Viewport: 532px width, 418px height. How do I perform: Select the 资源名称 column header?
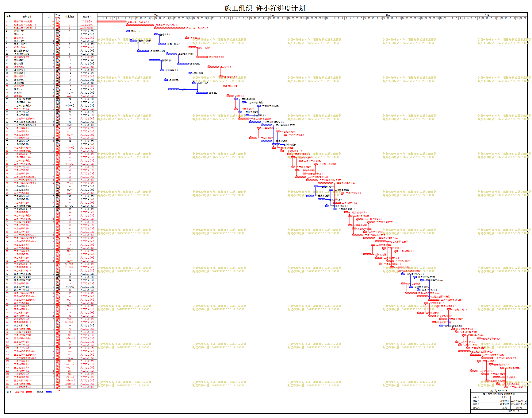(x=87, y=16)
